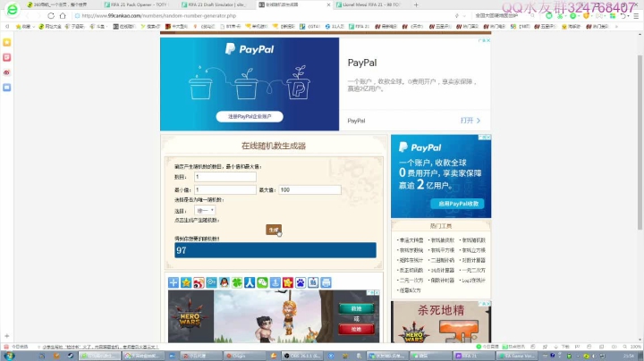Close the active random number tab
The image size is (644, 361).
click(x=328, y=5)
